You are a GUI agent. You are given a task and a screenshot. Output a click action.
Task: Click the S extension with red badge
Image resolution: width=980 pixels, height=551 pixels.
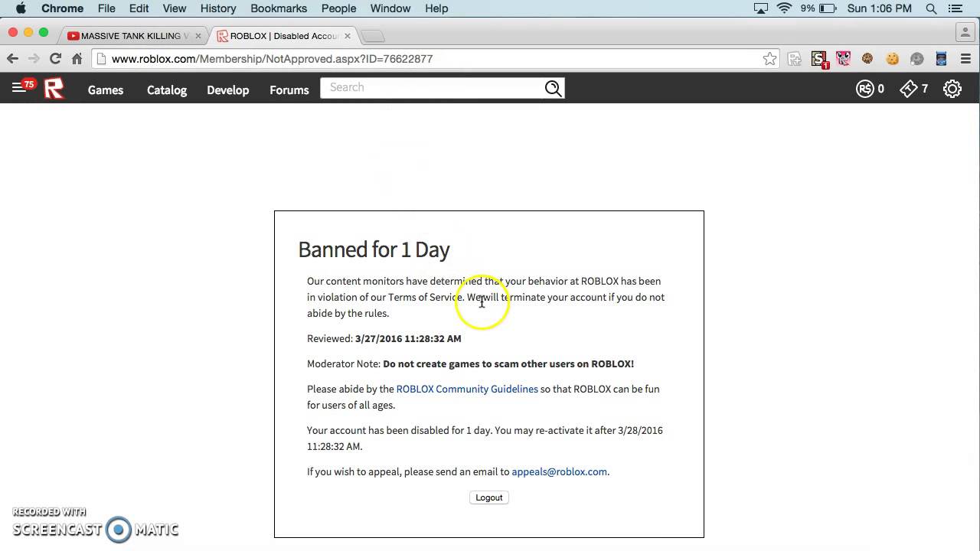click(x=819, y=59)
